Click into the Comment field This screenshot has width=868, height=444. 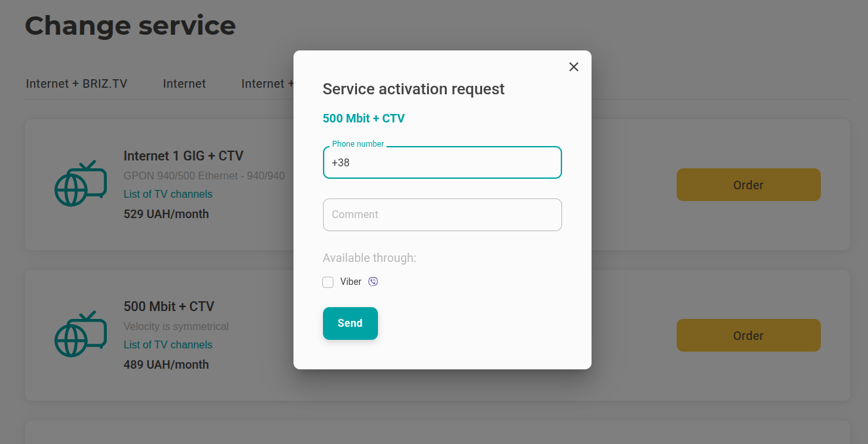point(442,215)
